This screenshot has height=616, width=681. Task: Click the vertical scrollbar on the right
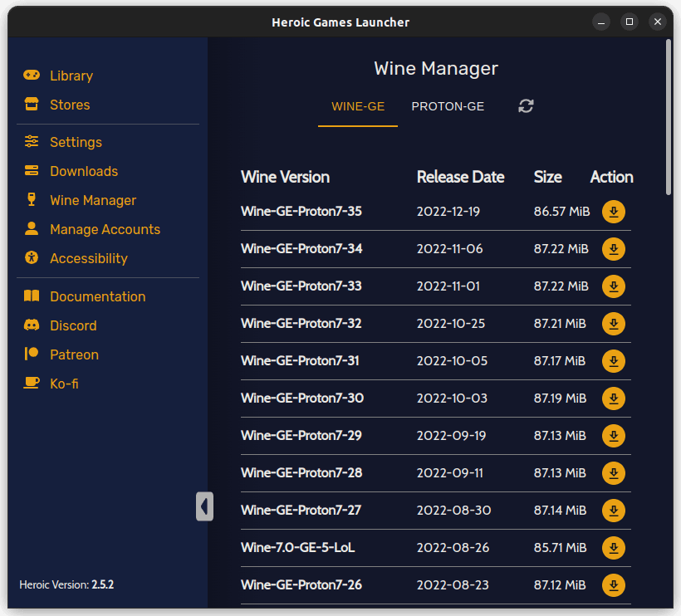pos(669,116)
